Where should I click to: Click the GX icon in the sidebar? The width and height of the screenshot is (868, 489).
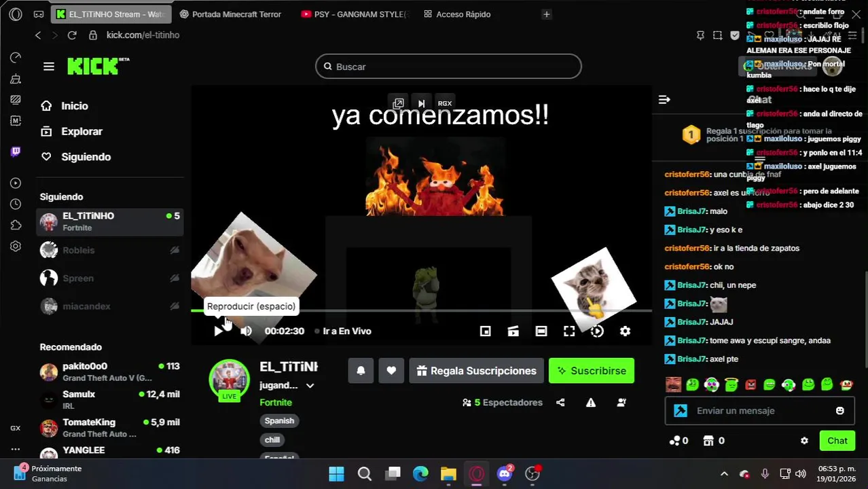pyautogui.click(x=16, y=428)
